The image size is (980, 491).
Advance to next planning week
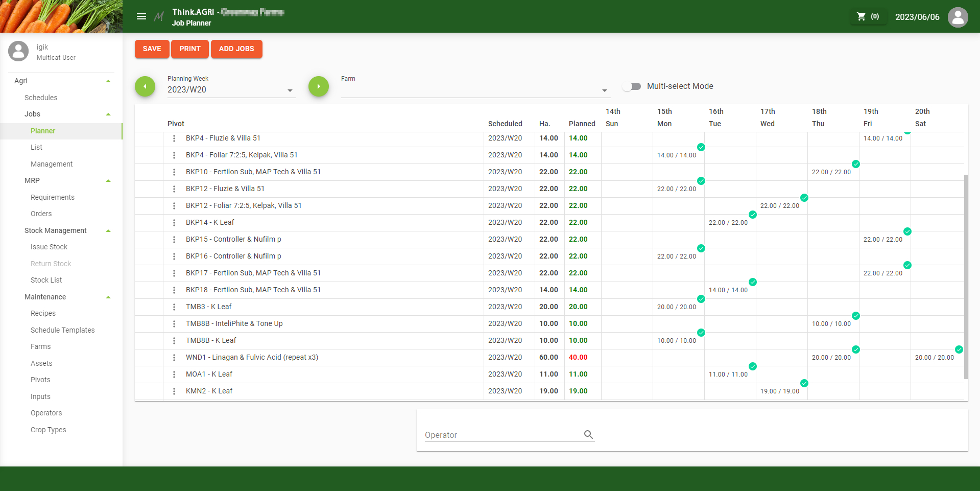pyautogui.click(x=319, y=86)
